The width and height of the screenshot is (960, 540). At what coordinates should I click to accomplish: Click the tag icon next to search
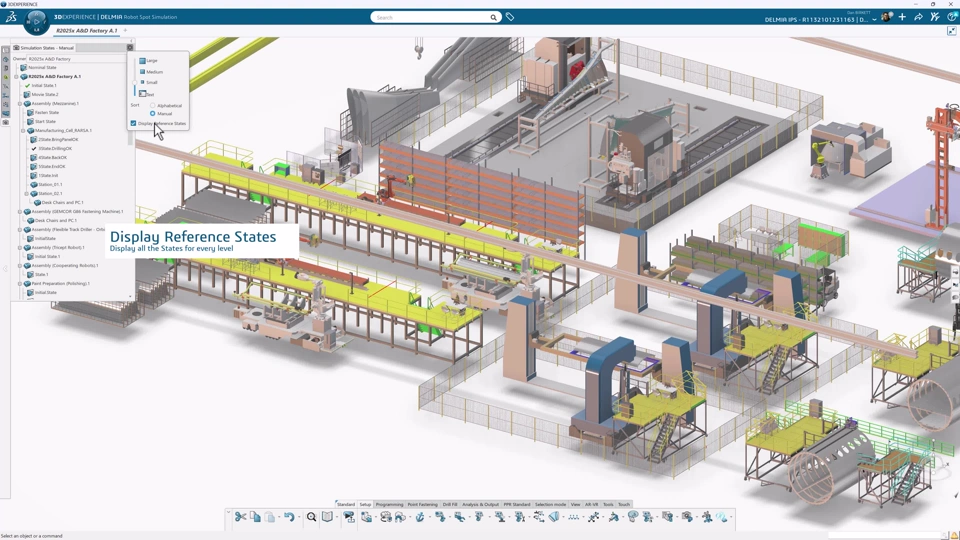coord(509,17)
